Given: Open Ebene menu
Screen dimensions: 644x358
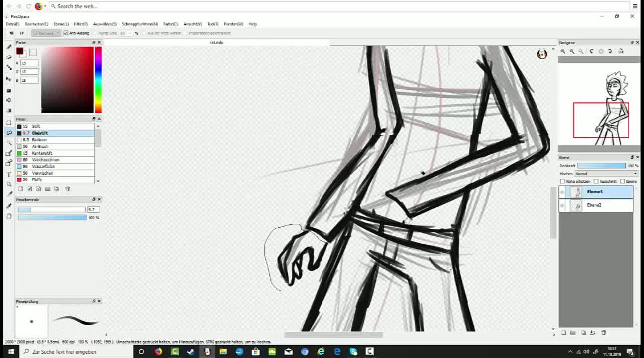Looking at the screenshot, I should point(61,24).
